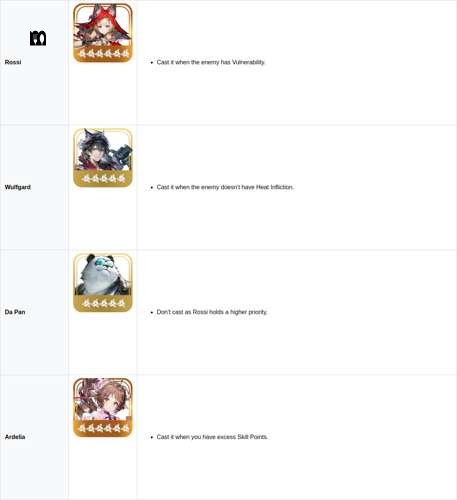Click the "Heat Infliction" term in Wulfgard's row

click(x=275, y=187)
